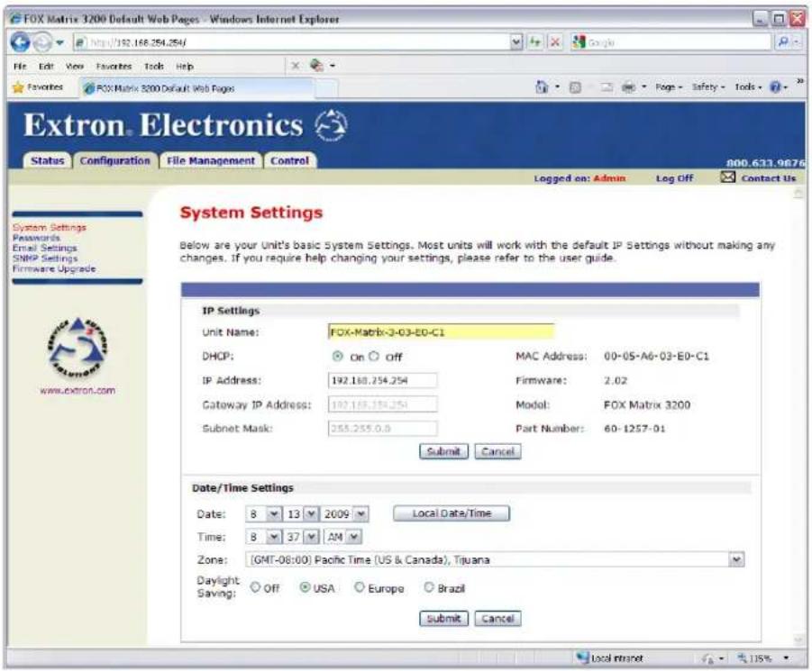Select the FOX Matrix 3200 browser tab
The image size is (812, 671).
pyautogui.click(x=196, y=88)
